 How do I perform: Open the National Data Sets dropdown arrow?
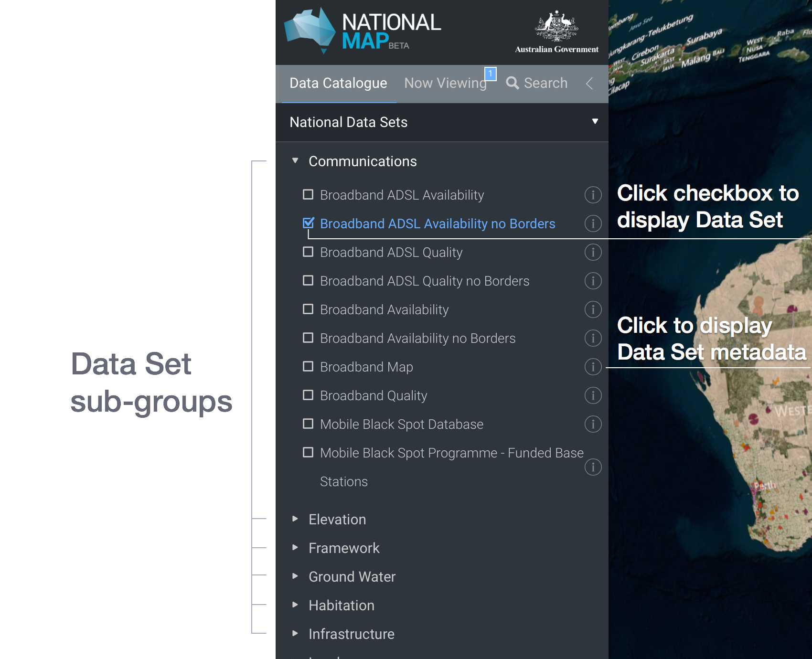pyautogui.click(x=595, y=121)
